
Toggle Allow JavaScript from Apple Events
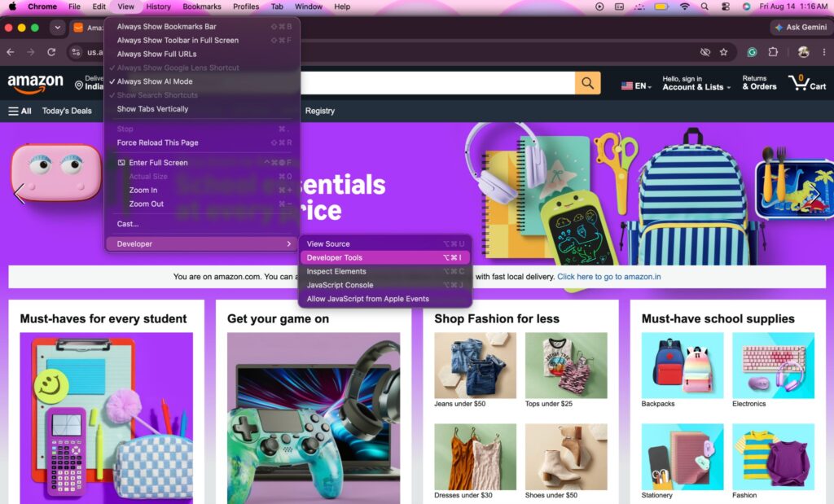tap(384, 299)
